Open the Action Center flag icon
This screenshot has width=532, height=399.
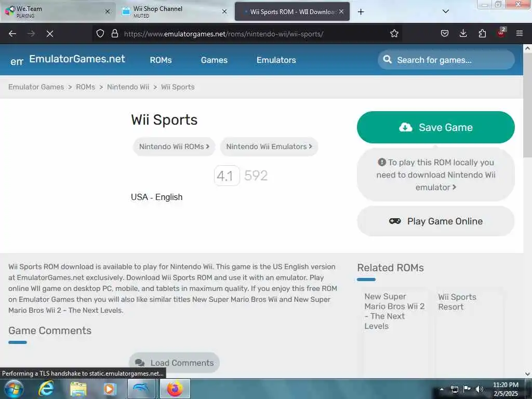click(467, 389)
